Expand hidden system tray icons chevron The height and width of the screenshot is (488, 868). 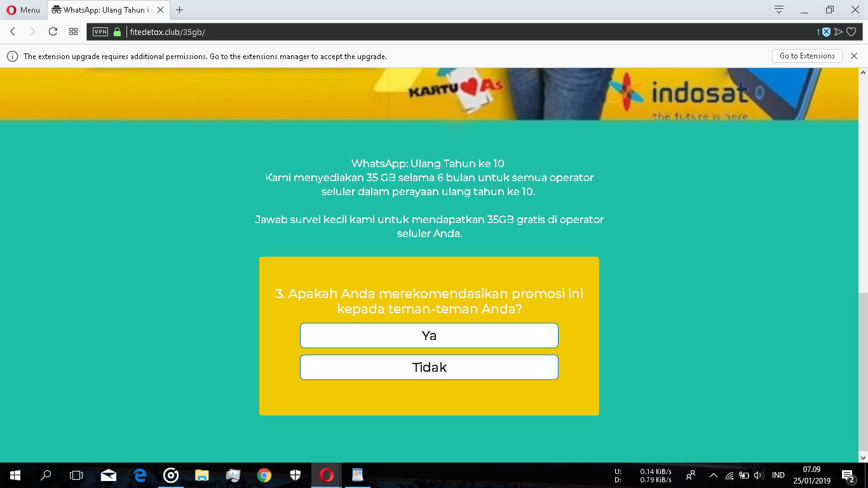(x=713, y=475)
